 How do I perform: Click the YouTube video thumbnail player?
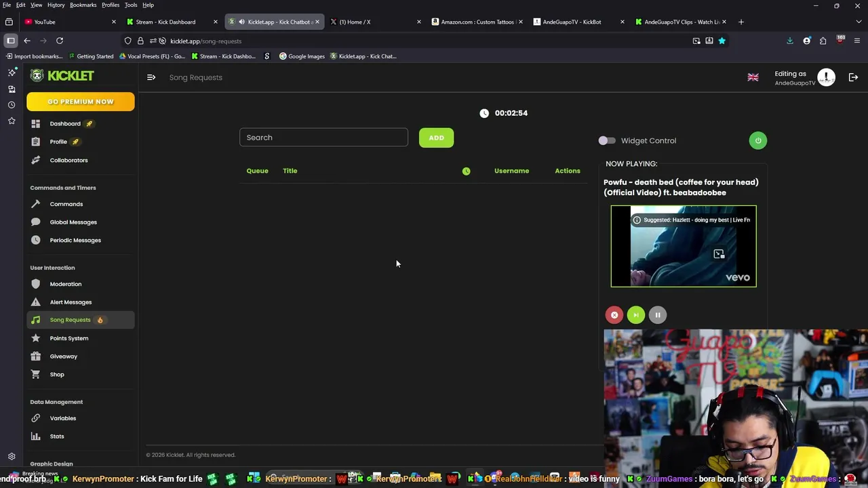(x=684, y=246)
